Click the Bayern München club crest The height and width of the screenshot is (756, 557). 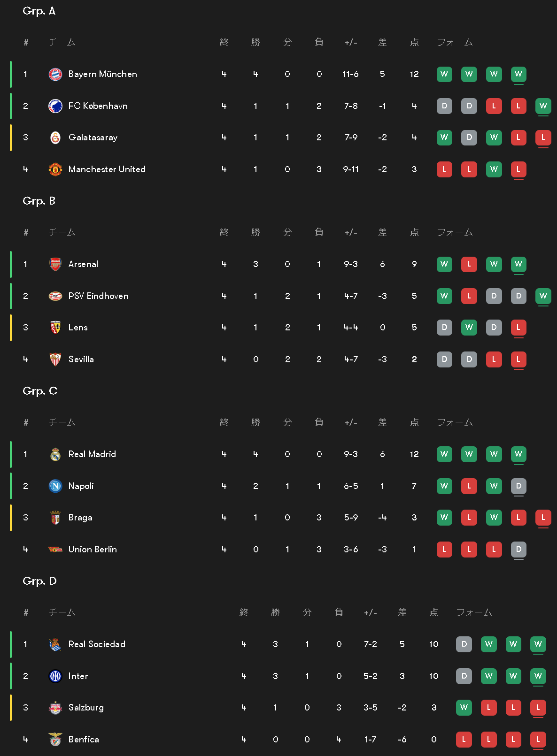pyautogui.click(x=55, y=74)
